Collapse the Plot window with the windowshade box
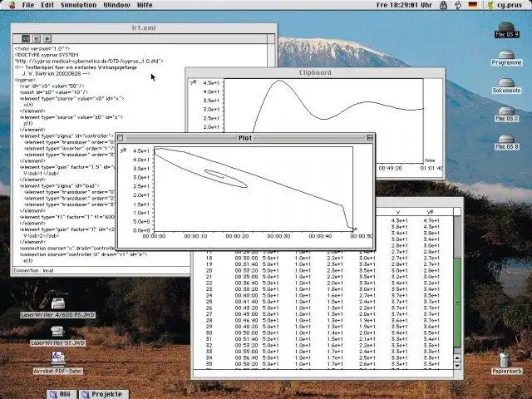The width and height of the screenshot is (532, 399). (370, 138)
